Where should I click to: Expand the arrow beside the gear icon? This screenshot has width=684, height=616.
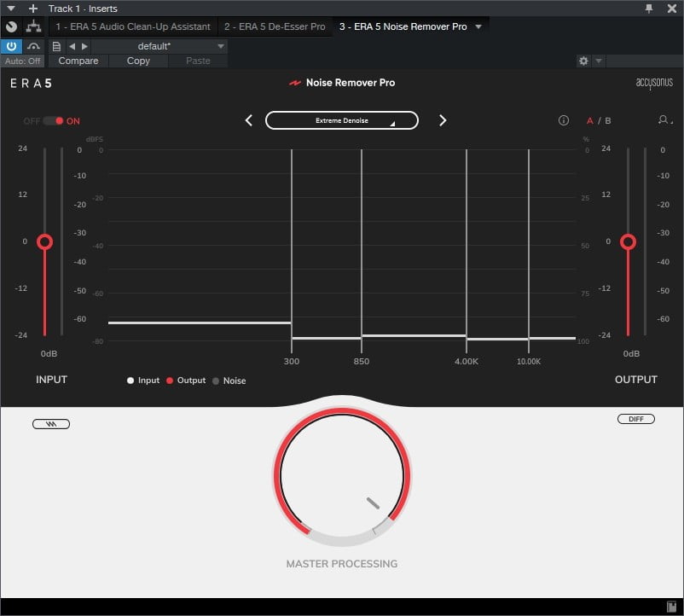tap(599, 61)
